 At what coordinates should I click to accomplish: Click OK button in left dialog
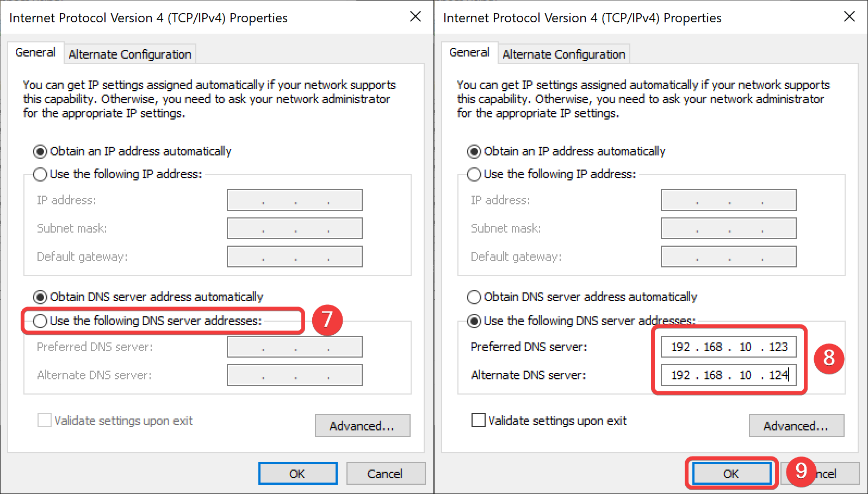[297, 474]
